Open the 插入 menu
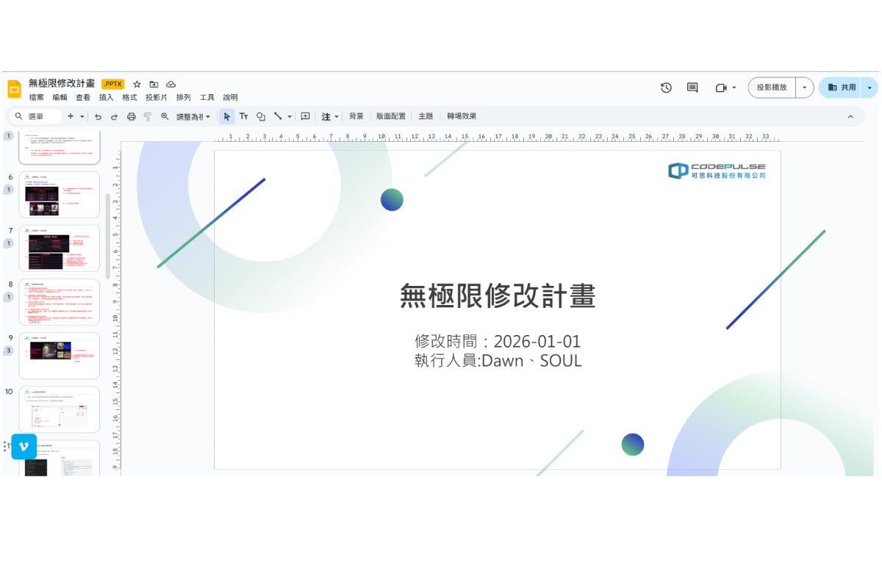 pos(107,97)
